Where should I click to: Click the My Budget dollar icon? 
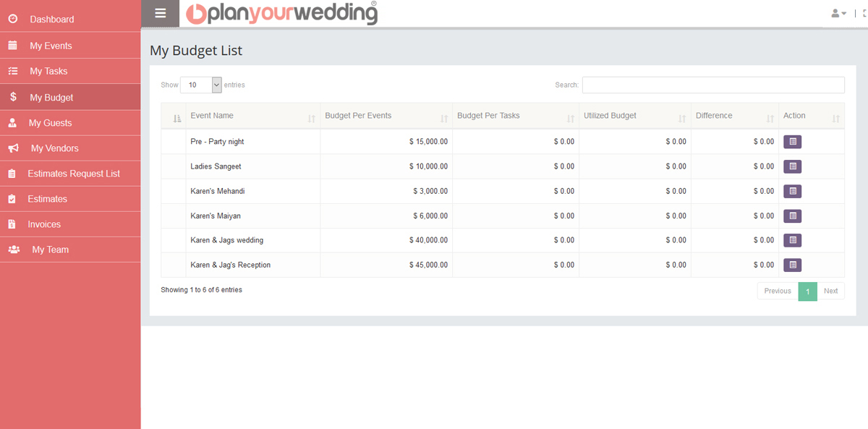(14, 97)
